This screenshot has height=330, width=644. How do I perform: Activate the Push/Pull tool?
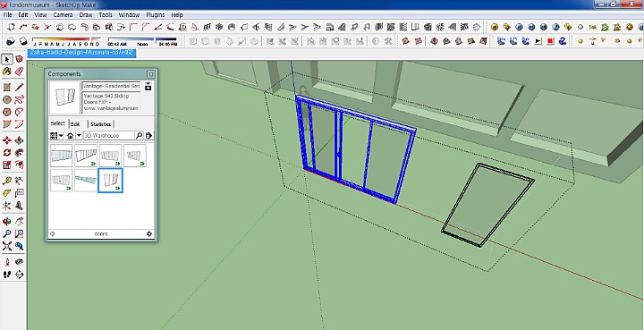(x=19, y=140)
